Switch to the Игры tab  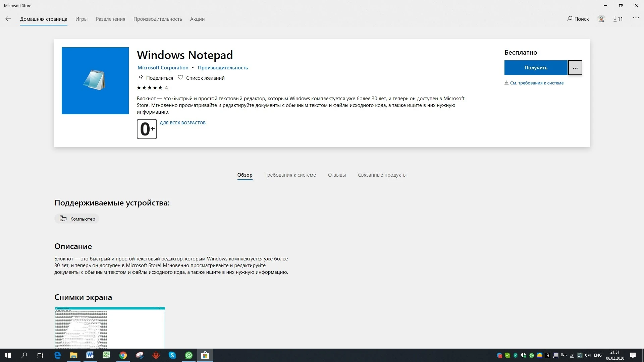point(82,19)
